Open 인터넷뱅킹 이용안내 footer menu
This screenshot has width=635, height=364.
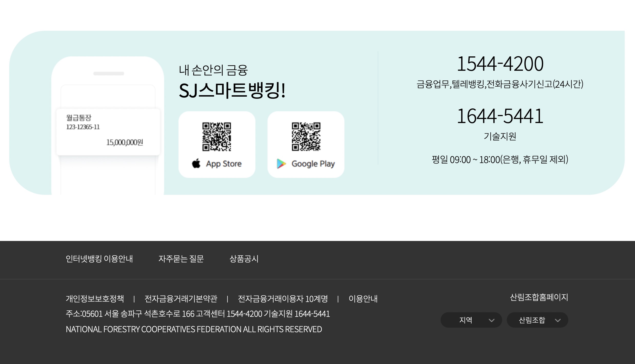tap(99, 259)
